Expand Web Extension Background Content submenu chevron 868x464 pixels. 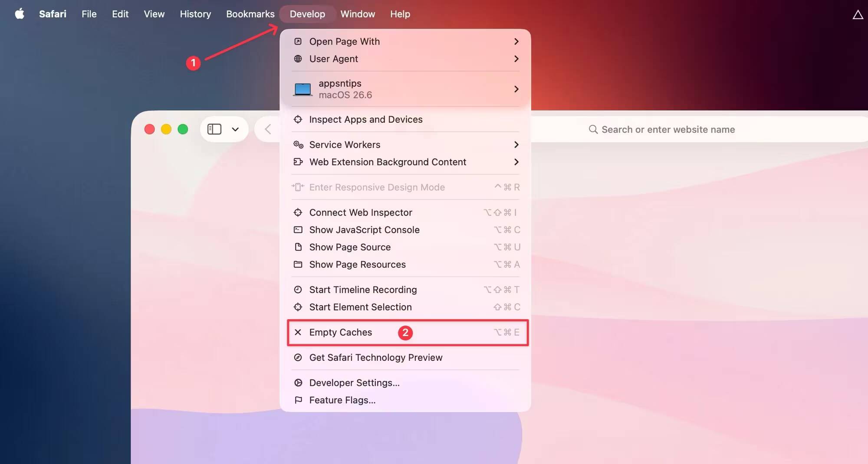click(516, 162)
